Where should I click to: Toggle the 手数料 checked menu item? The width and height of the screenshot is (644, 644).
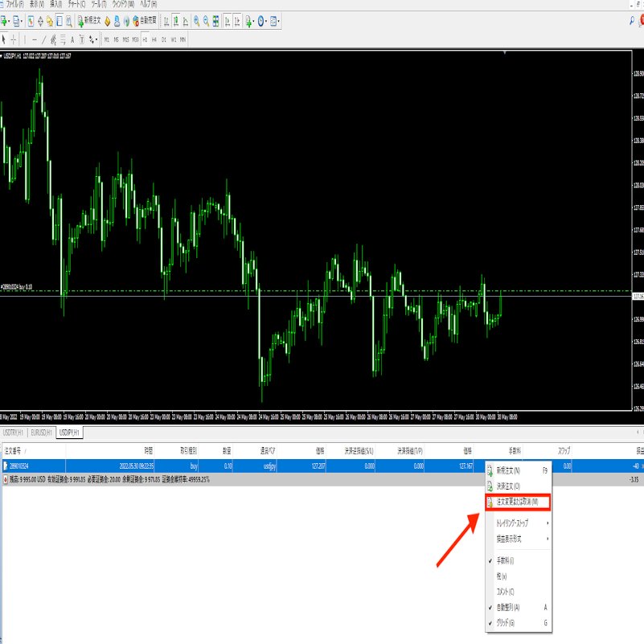519,560
